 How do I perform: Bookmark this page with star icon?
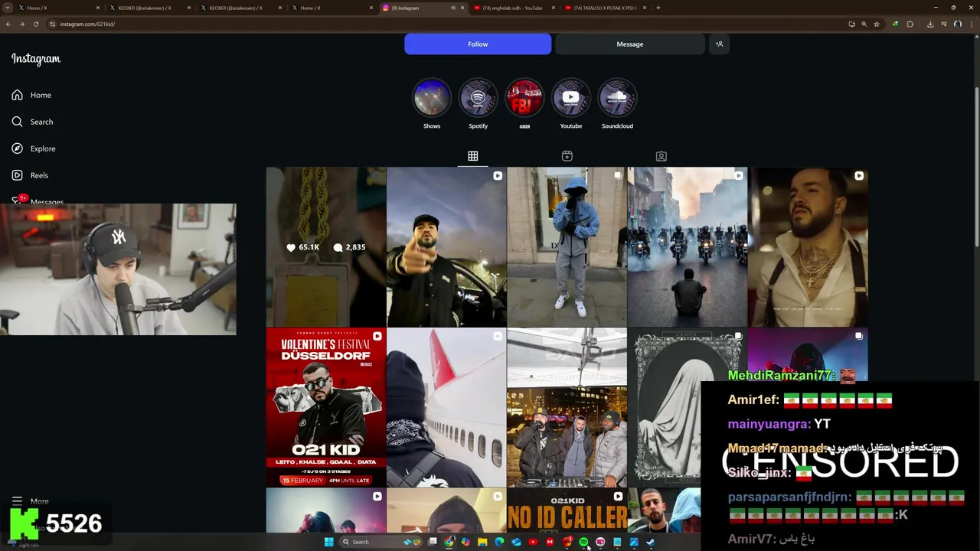tap(877, 24)
